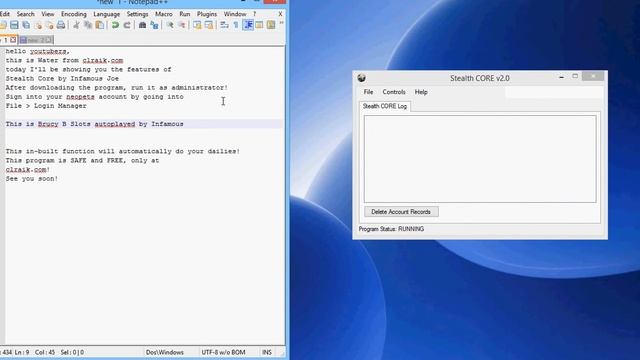This screenshot has height=360, width=640.
Task: Click the Redo toolbar icon
Action: [127, 25]
